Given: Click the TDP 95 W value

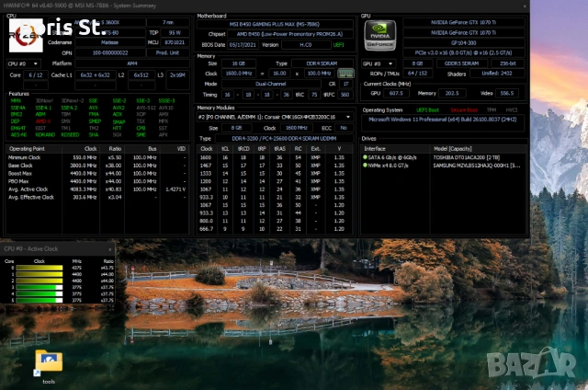Looking at the screenshot, I should pyautogui.click(x=175, y=33).
